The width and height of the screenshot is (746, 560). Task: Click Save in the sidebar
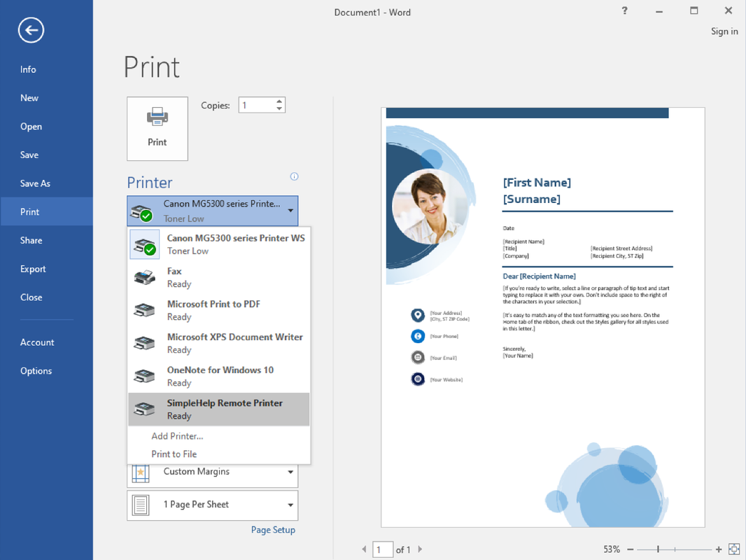click(x=47, y=155)
